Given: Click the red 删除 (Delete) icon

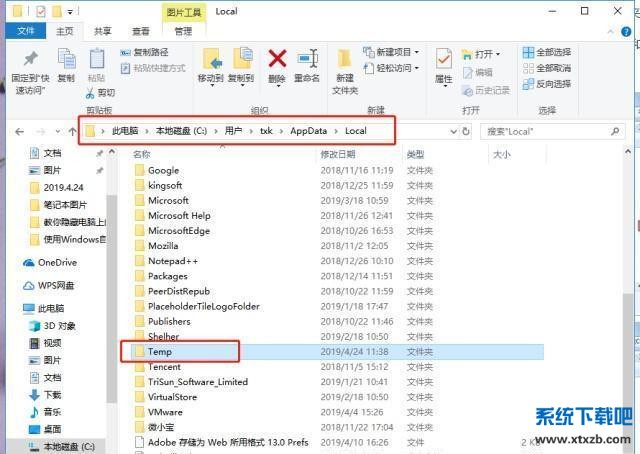Looking at the screenshot, I should (277, 62).
